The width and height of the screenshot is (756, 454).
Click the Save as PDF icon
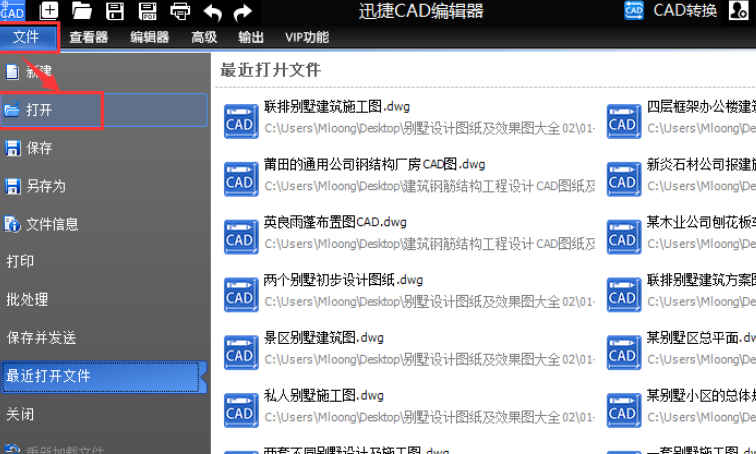tap(148, 11)
